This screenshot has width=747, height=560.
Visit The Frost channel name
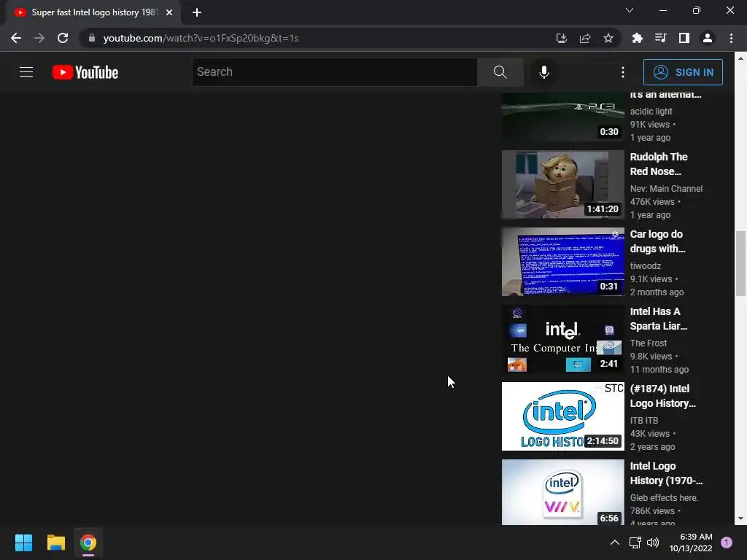648,343
